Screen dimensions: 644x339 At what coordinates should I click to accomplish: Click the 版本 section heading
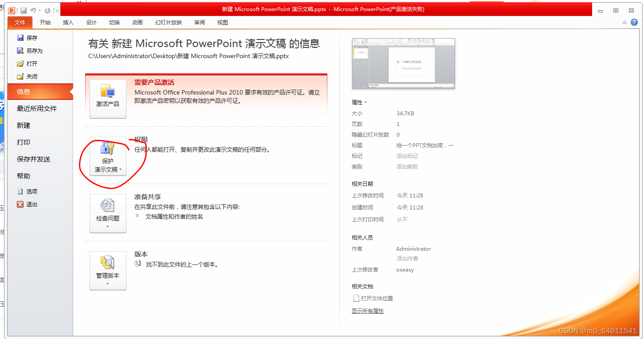tap(141, 254)
